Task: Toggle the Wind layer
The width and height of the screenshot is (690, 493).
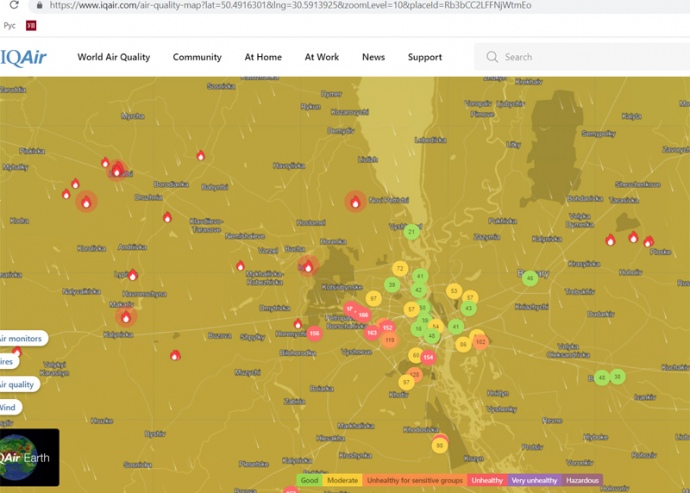Action: coord(9,408)
